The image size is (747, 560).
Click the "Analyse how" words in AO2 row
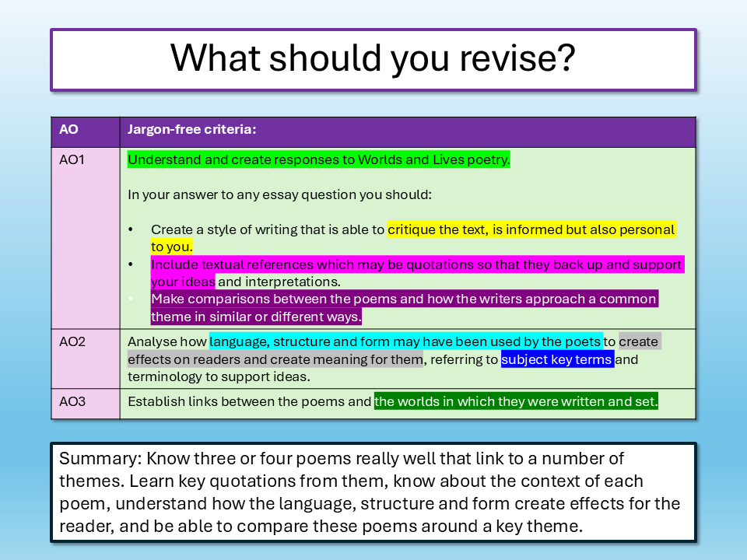click(167, 341)
